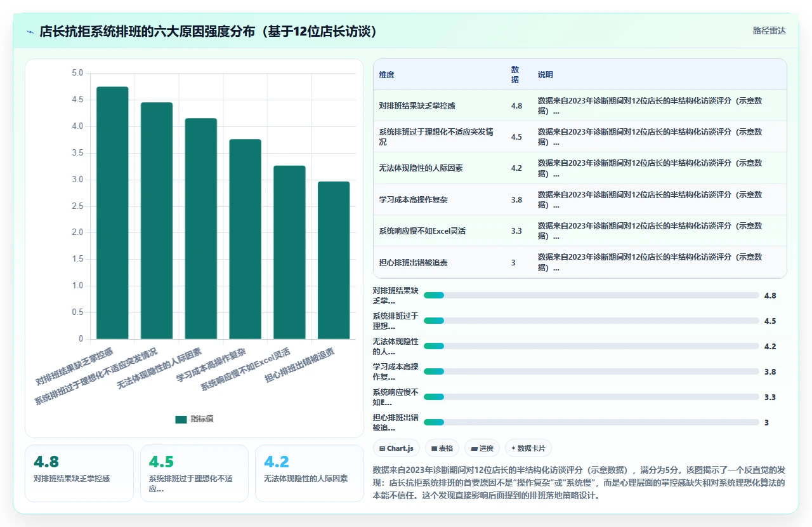This screenshot has height=527, width=812.
Task: Toggle the 指标值 legend color swatch
Action: [181, 419]
